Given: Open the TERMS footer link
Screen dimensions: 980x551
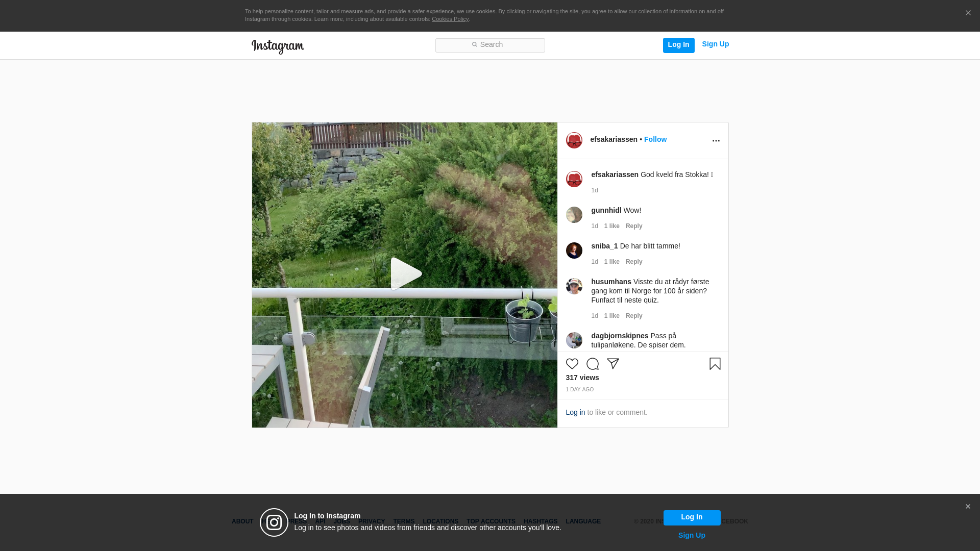Looking at the screenshot, I should pos(404,522).
